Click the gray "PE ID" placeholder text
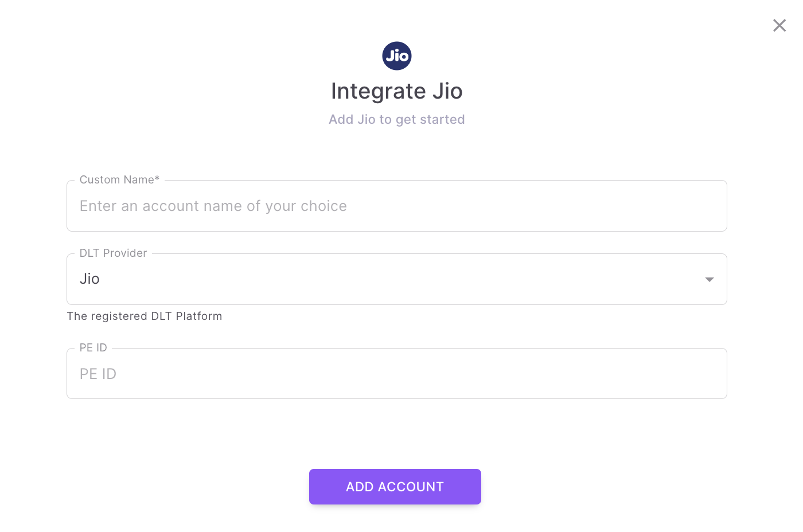Viewport: 803px width, 532px height. click(x=98, y=374)
